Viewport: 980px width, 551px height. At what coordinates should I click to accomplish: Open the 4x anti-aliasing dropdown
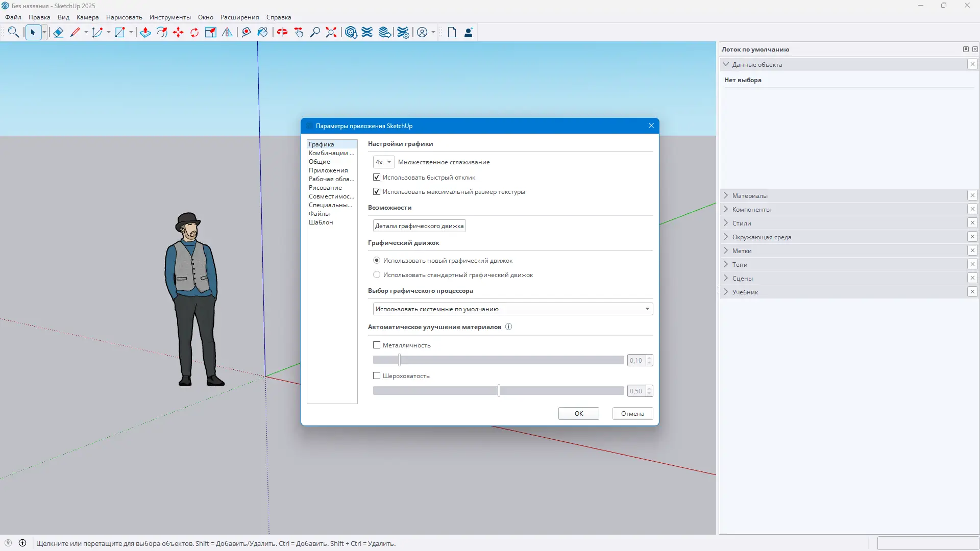[383, 162]
